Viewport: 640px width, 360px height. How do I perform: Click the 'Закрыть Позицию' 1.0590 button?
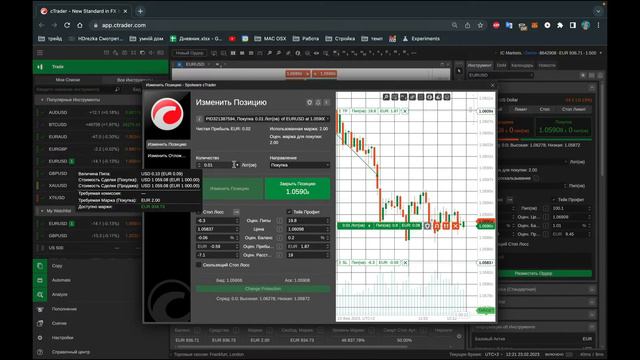point(297,189)
